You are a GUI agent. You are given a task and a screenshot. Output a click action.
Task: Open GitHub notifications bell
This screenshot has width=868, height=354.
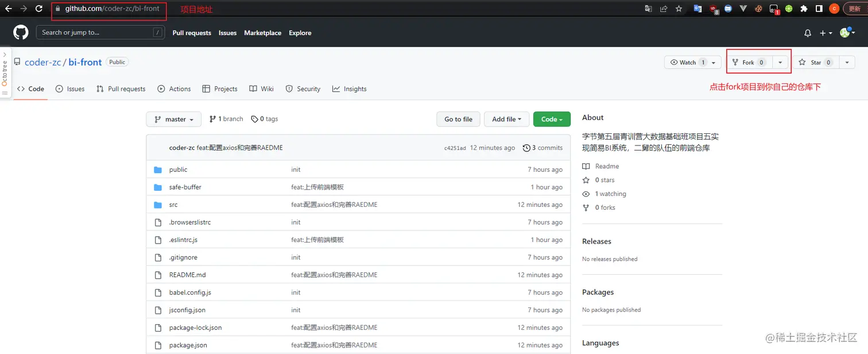click(808, 33)
